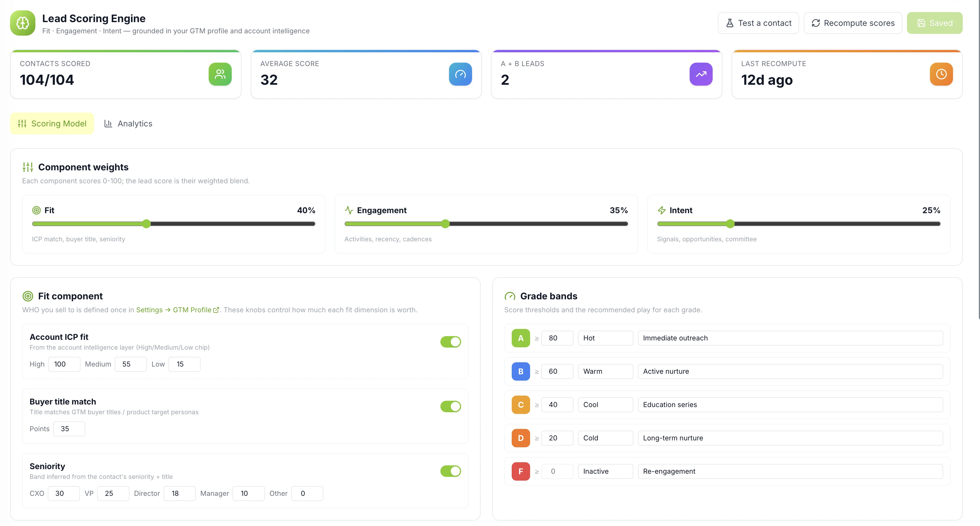Click the 12d ago recompute value

(x=767, y=80)
